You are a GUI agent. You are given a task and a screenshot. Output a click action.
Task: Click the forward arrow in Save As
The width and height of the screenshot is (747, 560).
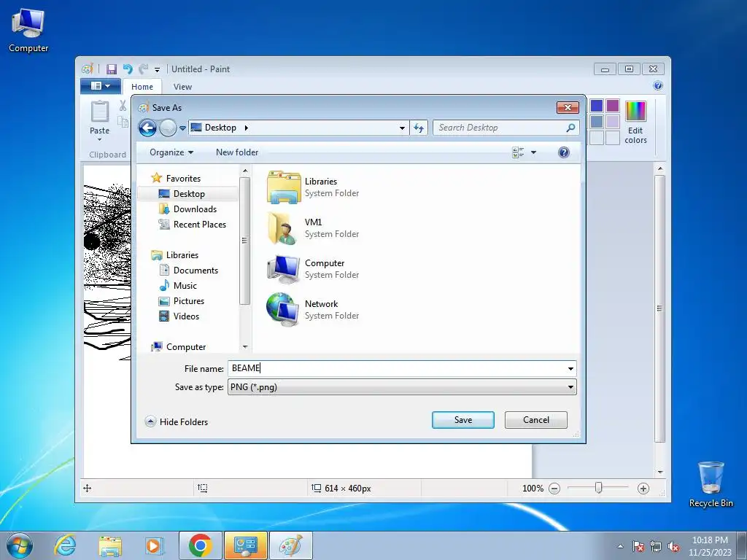[168, 128]
